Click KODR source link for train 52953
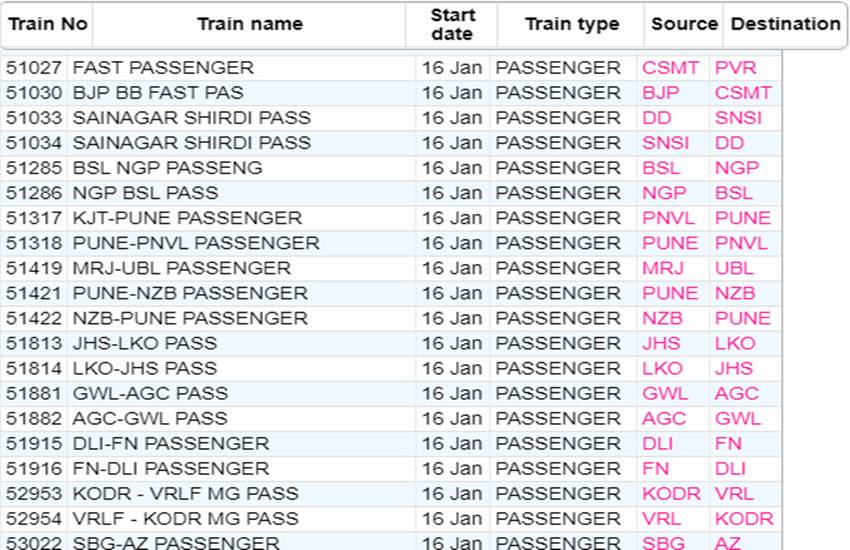 [x=671, y=494]
